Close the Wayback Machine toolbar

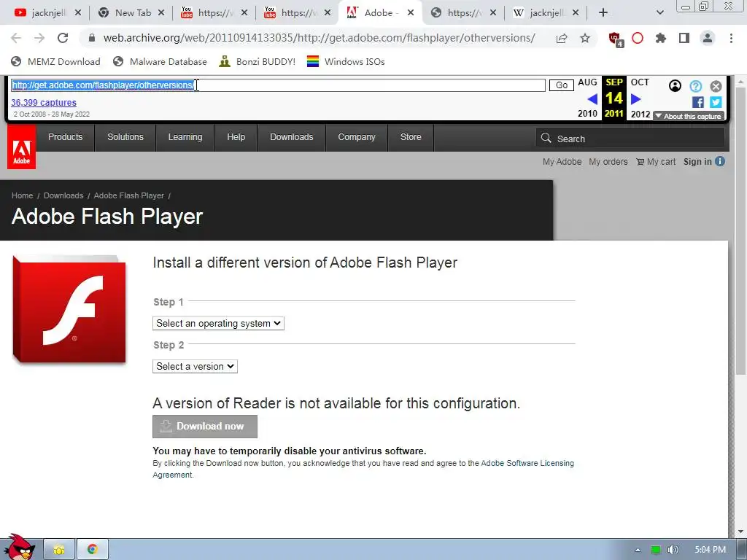pos(716,86)
